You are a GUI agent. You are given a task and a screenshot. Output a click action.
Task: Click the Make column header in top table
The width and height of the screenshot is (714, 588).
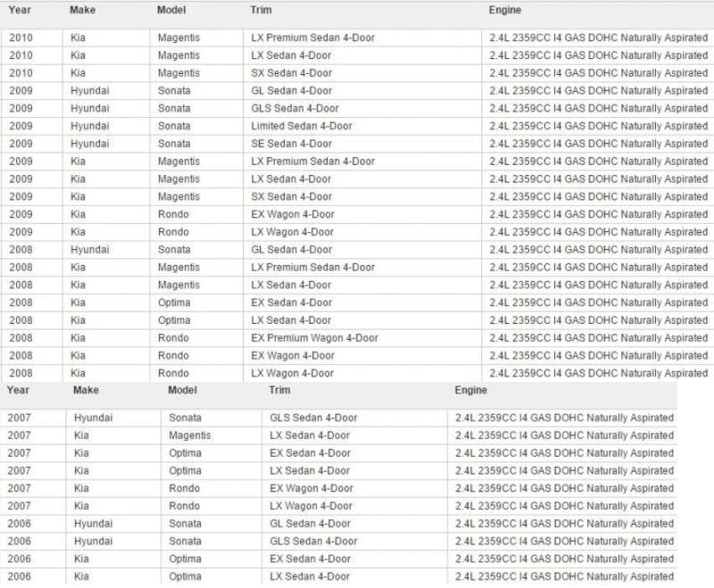82,10
